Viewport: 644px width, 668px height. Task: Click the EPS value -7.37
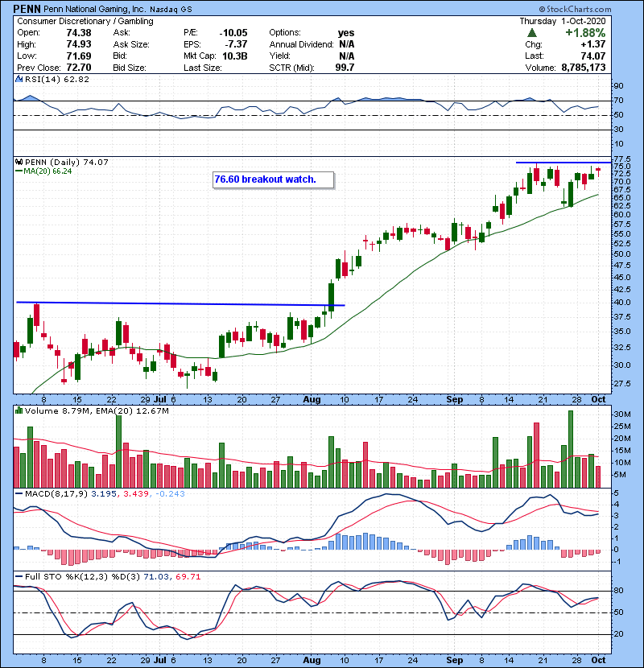[236, 44]
